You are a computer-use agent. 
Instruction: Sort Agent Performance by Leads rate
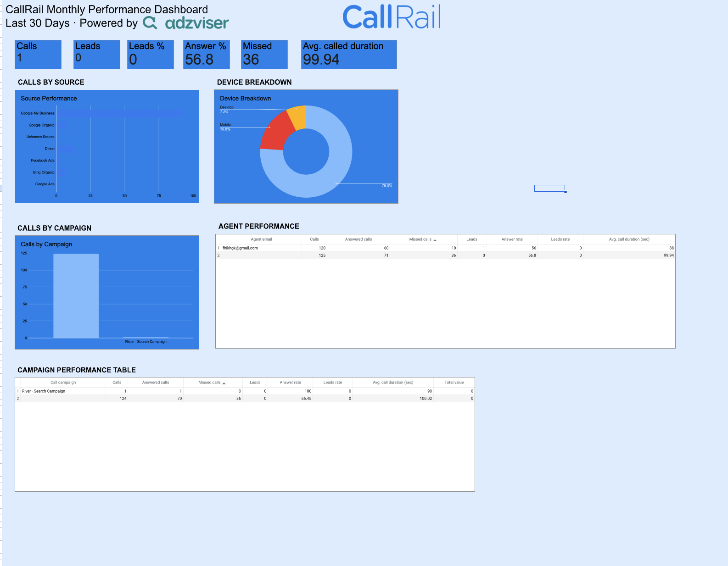[x=560, y=239]
